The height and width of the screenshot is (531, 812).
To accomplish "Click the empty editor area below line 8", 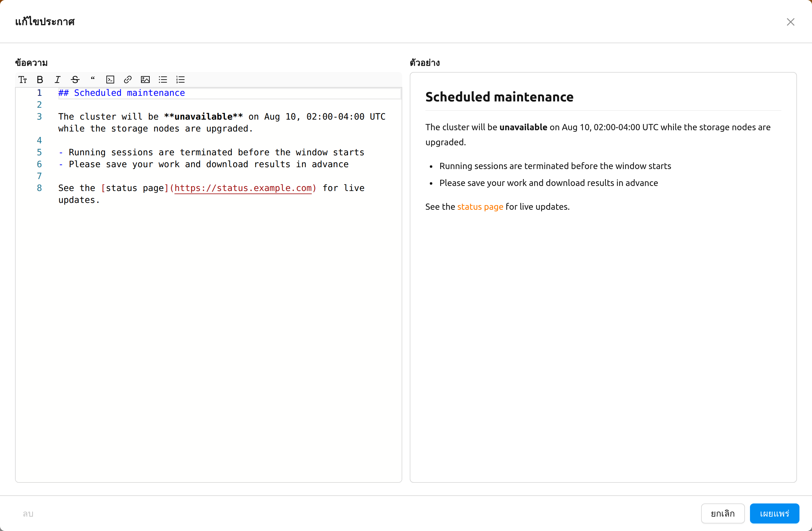I will [x=208, y=341].
